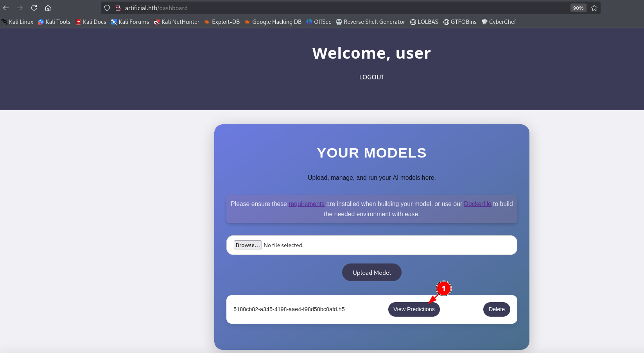Image resolution: width=644 pixels, height=353 pixels.
Task: Click the browser back arrow
Action: coord(6,8)
